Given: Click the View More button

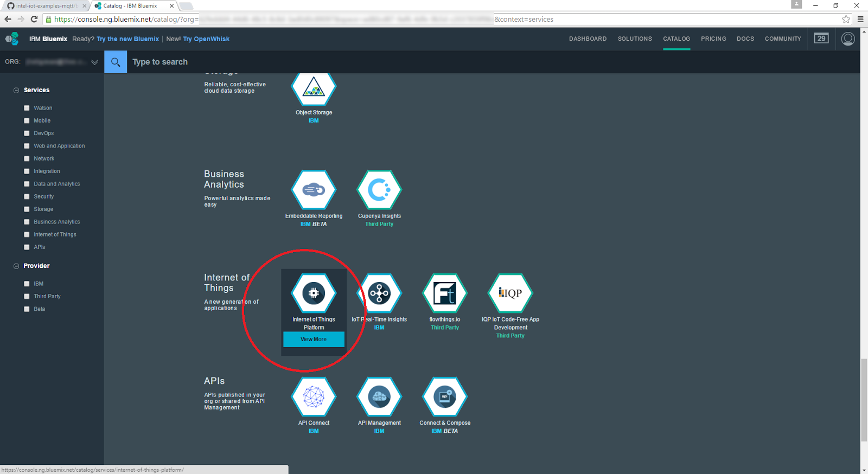Looking at the screenshot, I should point(314,340).
